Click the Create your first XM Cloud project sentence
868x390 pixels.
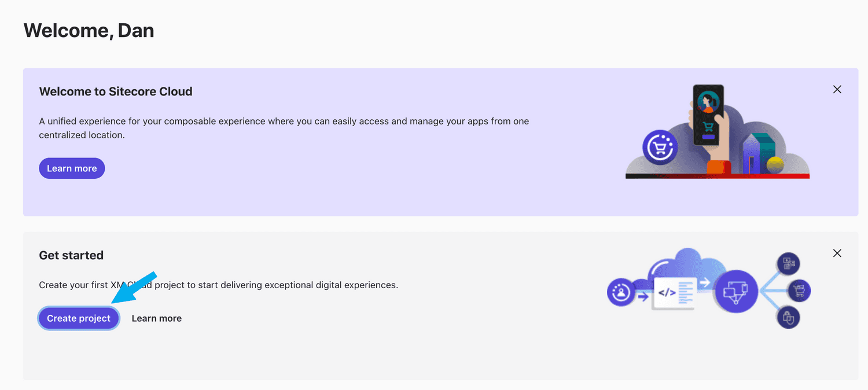218,285
